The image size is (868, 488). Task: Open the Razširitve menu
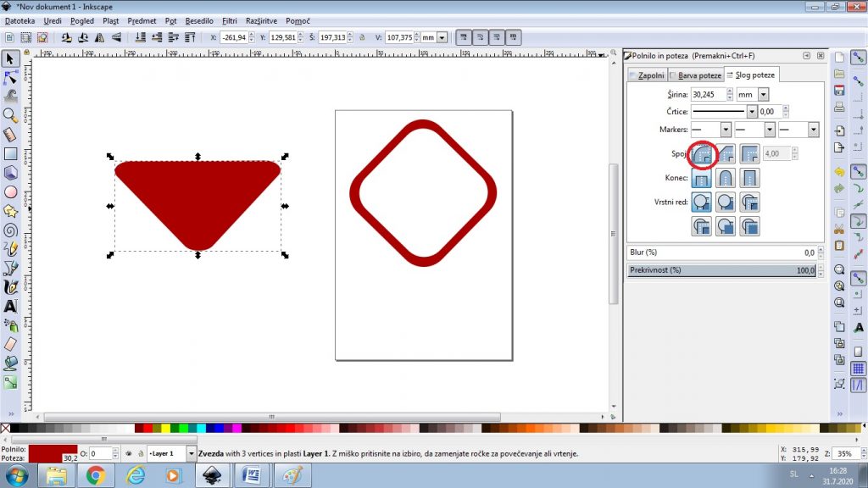point(261,21)
